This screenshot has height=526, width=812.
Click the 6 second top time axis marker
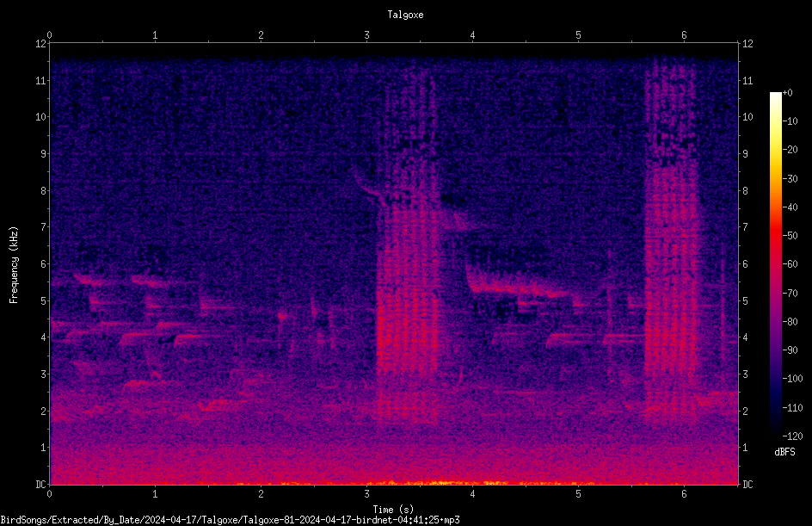pos(684,35)
